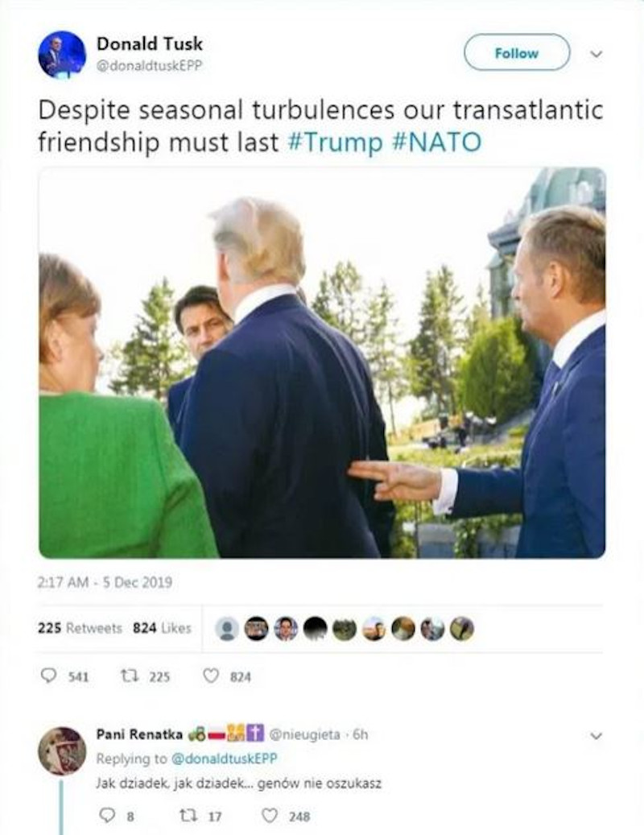Expand the chevron menu next to Follow
This screenshot has height=835, width=644.
coord(597,54)
